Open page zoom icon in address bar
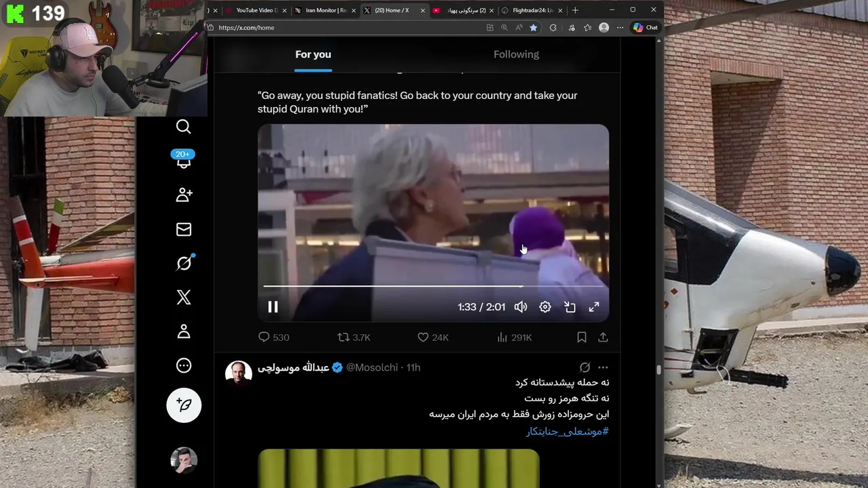The image size is (868, 488). click(504, 28)
